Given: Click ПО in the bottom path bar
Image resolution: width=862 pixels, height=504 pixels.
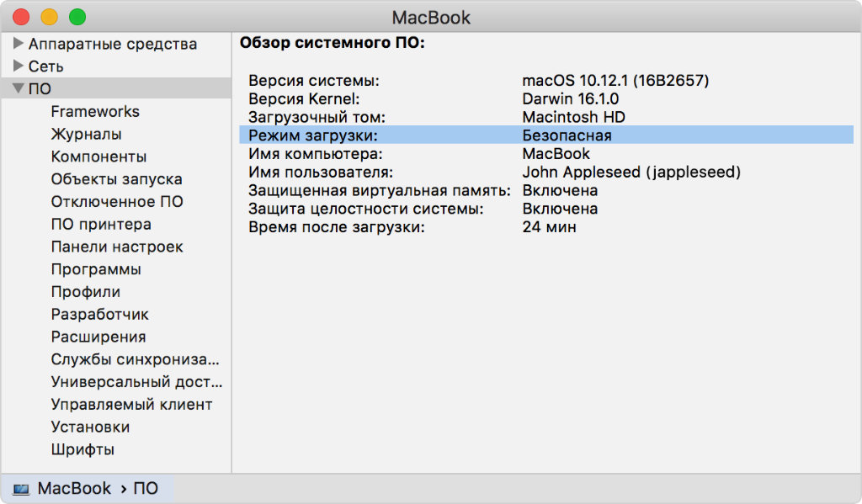Looking at the screenshot, I should coord(146,489).
